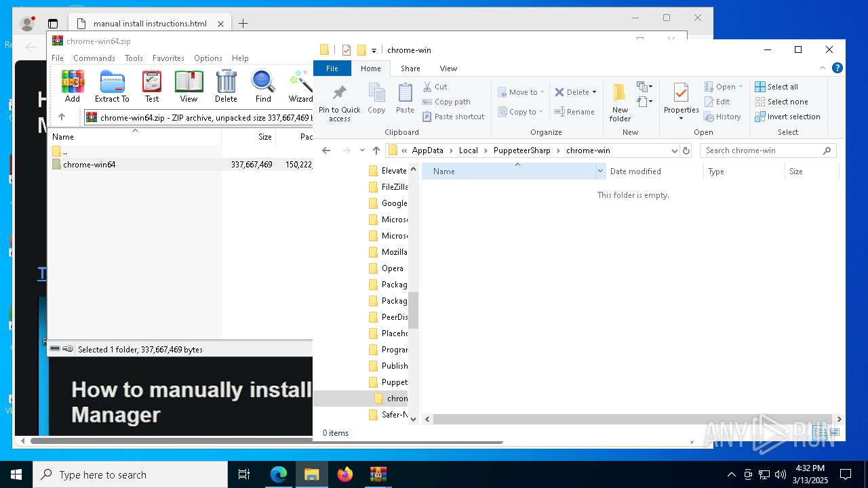Open the Explorer Help icon
Screen dimensions: 868x488
pos(837,68)
